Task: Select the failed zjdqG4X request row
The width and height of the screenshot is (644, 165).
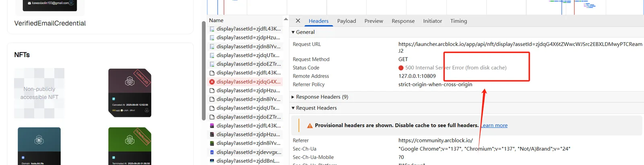Action: coord(245,82)
